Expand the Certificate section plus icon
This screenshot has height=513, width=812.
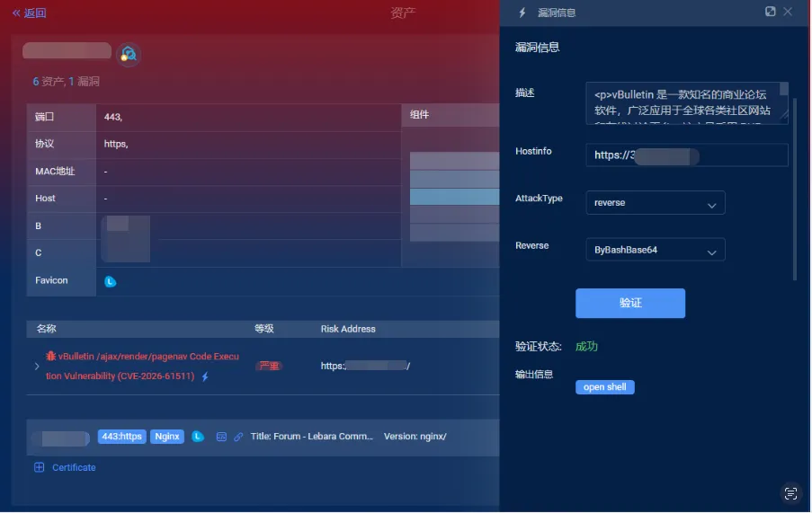(39, 467)
